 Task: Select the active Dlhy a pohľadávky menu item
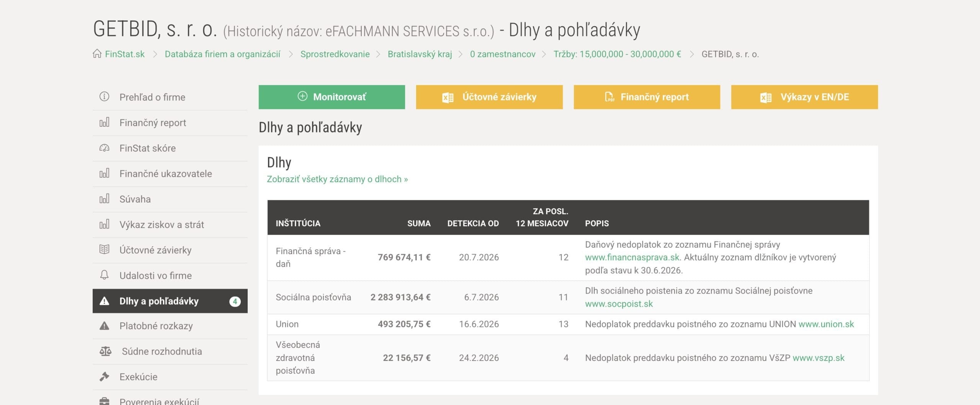coord(170,301)
